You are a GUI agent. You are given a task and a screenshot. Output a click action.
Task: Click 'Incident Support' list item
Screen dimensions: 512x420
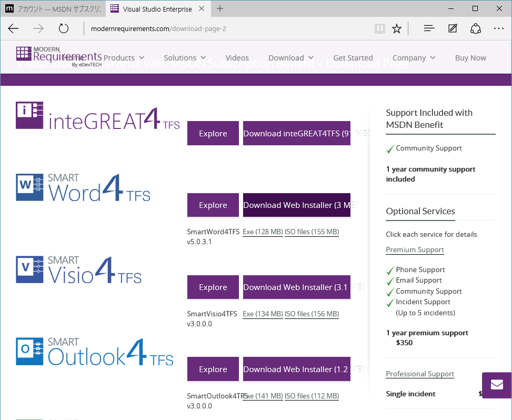pos(423,302)
